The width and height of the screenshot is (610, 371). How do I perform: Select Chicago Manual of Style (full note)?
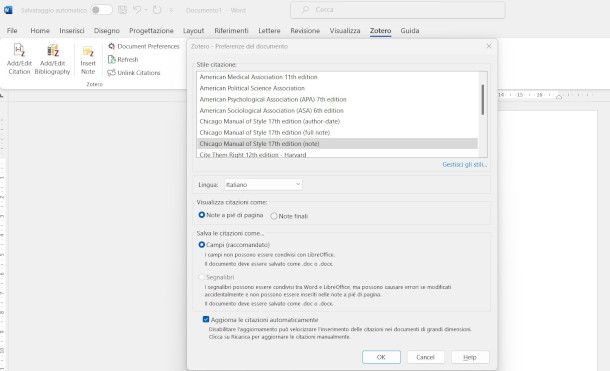337,133
